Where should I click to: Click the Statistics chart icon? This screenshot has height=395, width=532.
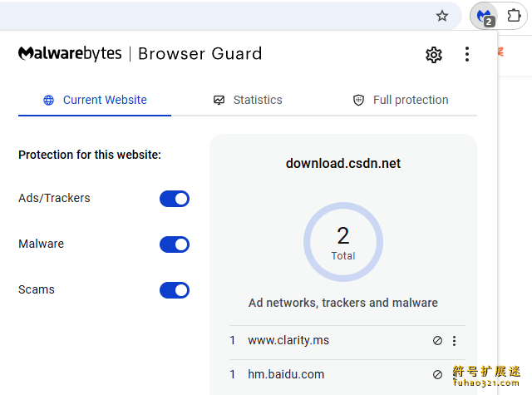coord(219,100)
